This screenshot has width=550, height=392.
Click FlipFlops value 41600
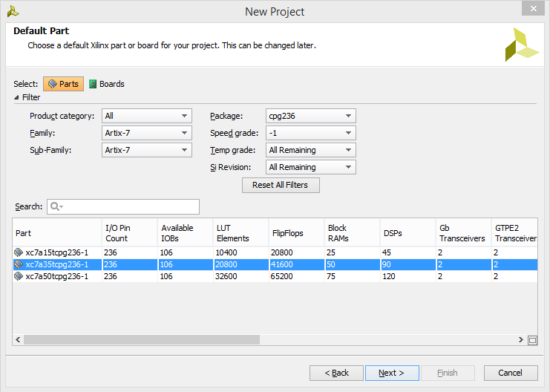pyautogui.click(x=281, y=264)
